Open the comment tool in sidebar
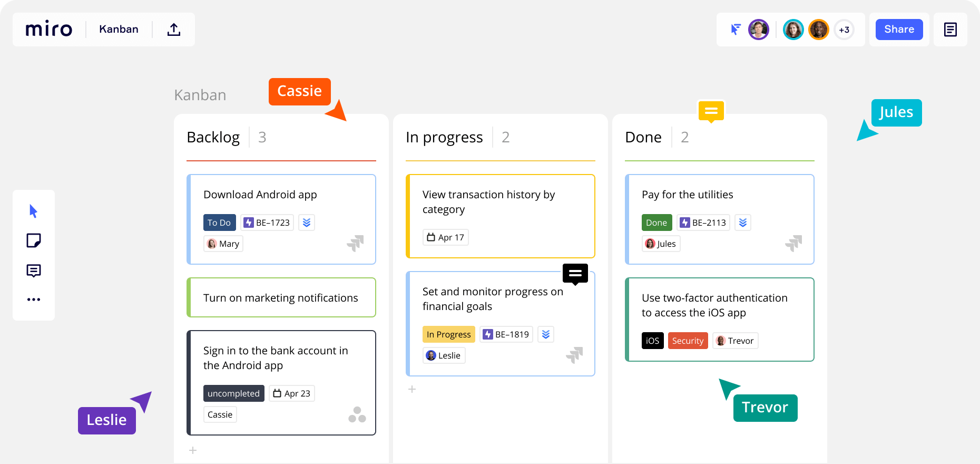This screenshot has height=464, width=980. pyautogui.click(x=34, y=270)
